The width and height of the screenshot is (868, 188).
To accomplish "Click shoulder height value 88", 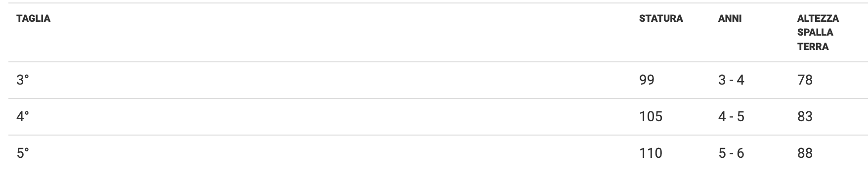I will pos(805,153).
